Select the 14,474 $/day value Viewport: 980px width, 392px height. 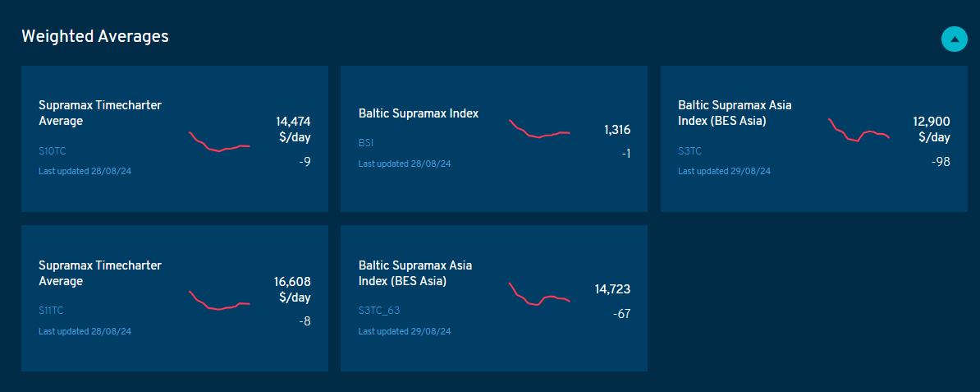pyautogui.click(x=292, y=129)
